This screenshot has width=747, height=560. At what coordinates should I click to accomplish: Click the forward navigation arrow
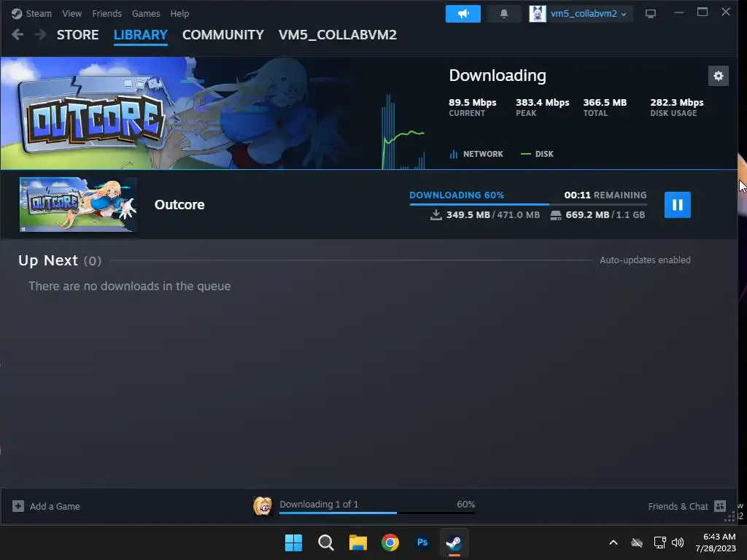tap(41, 34)
